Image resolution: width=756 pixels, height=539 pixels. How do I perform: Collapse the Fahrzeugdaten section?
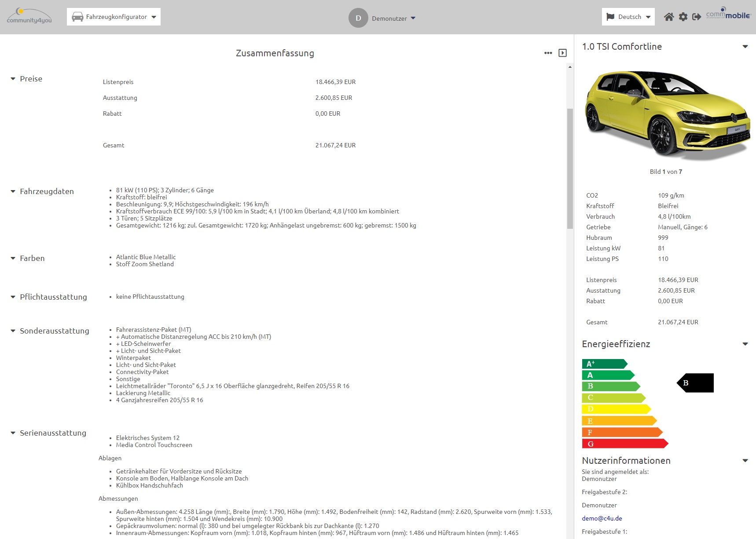point(13,191)
